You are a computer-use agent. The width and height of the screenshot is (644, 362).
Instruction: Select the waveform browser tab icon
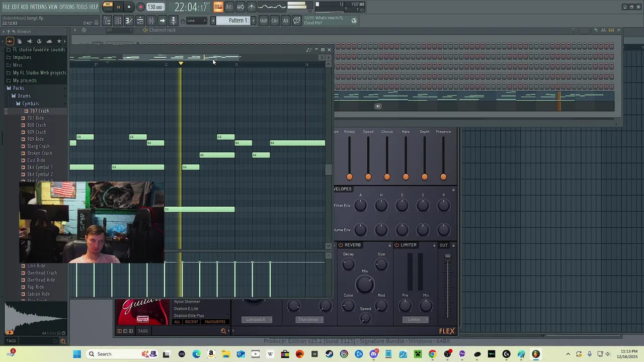click(10, 41)
